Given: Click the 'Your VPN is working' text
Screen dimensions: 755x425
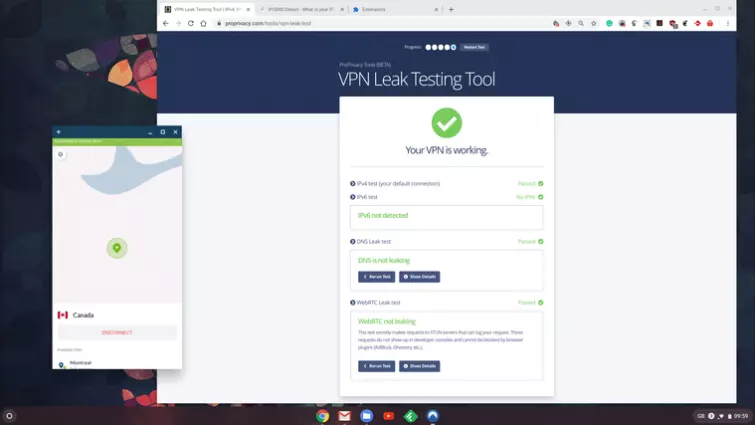Looking at the screenshot, I should click(446, 150).
